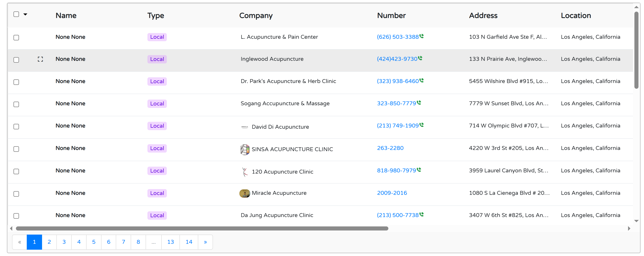This screenshot has width=644, height=256.
Task: Click the 120 Acupuncture Clinic logo icon
Action: [x=245, y=172]
